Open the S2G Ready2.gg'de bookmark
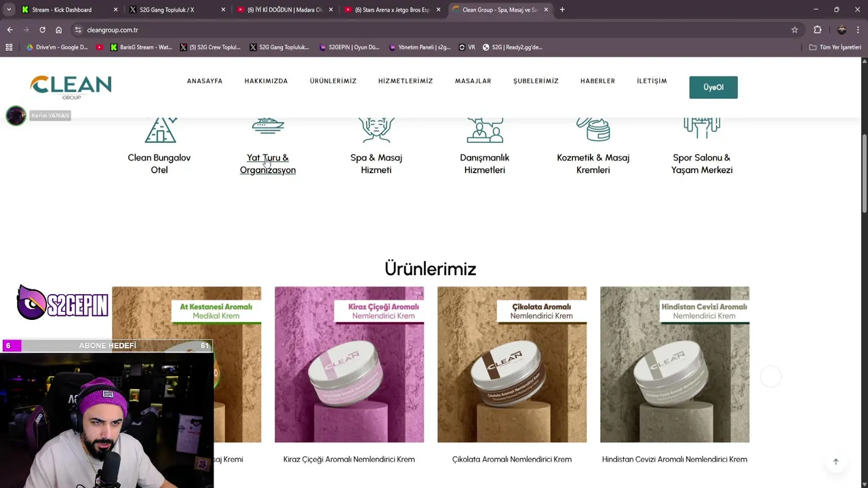Screen dimensions: 868x488 513,47
